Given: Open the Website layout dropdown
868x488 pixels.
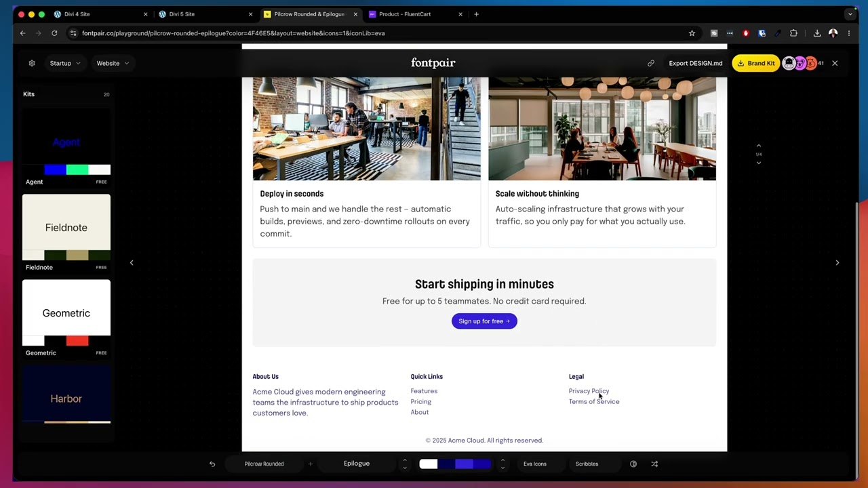Looking at the screenshot, I should pos(113,63).
